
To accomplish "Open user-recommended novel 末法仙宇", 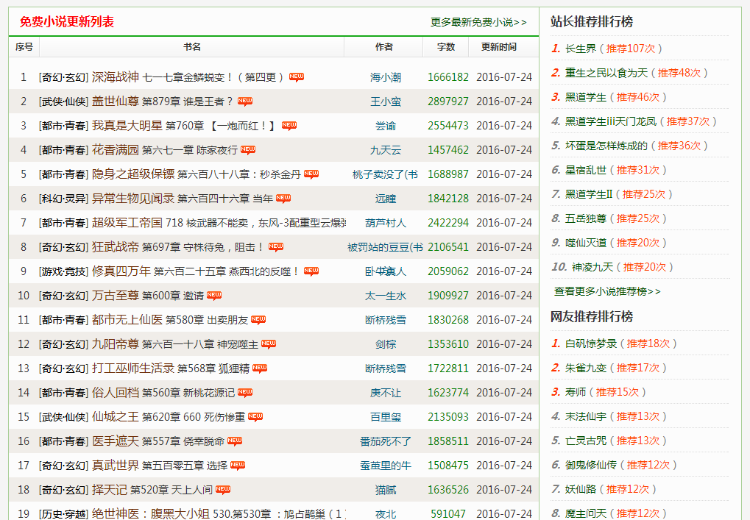I will coord(585,417).
